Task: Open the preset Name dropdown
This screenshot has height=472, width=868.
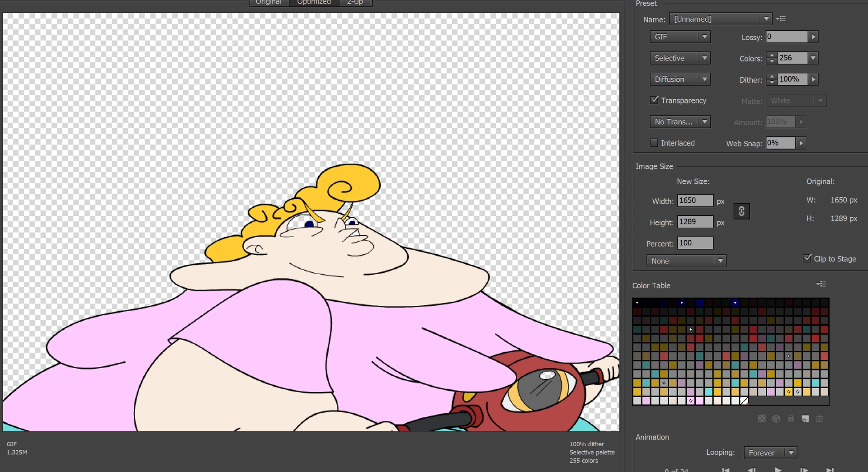Action: click(x=720, y=19)
